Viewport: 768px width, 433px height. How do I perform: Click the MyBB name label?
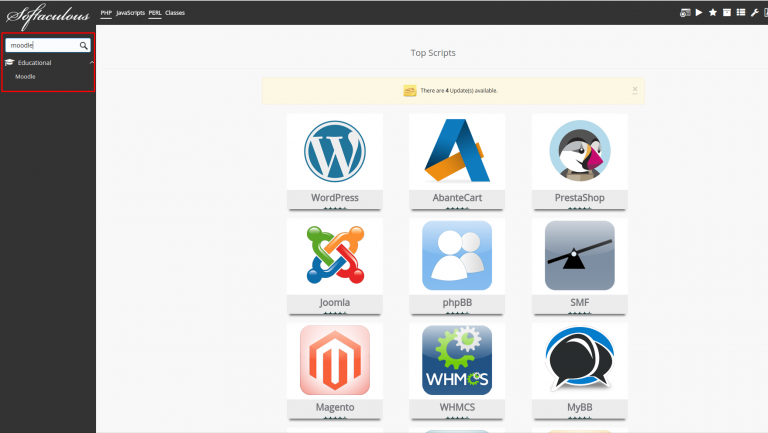coord(579,407)
